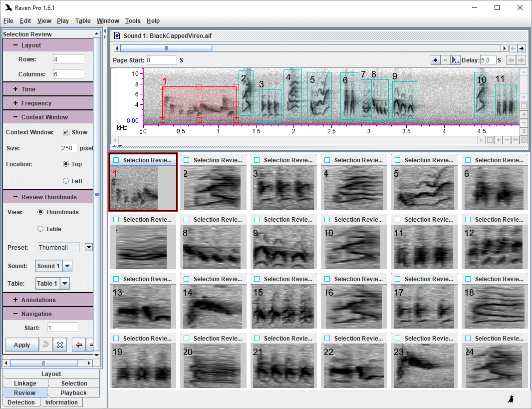Image resolution: width=532 pixels, height=409 pixels.
Task: Click the next page black arrow button
Action: (x=522, y=48)
